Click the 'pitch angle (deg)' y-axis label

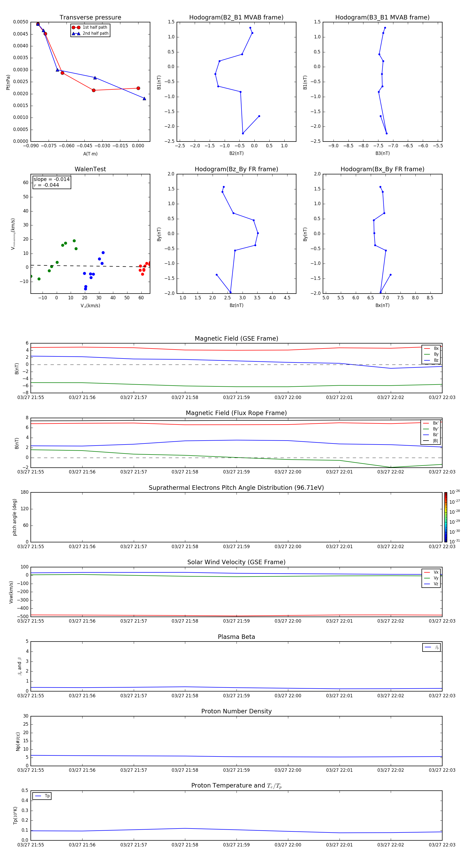tap(14, 517)
